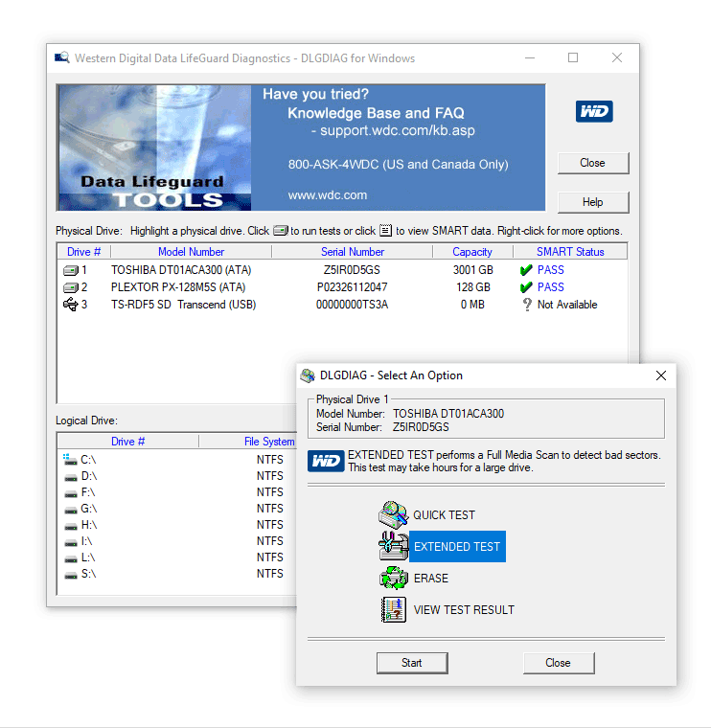Click Not Available SMART status text
The image size is (711, 728).
click(567, 305)
